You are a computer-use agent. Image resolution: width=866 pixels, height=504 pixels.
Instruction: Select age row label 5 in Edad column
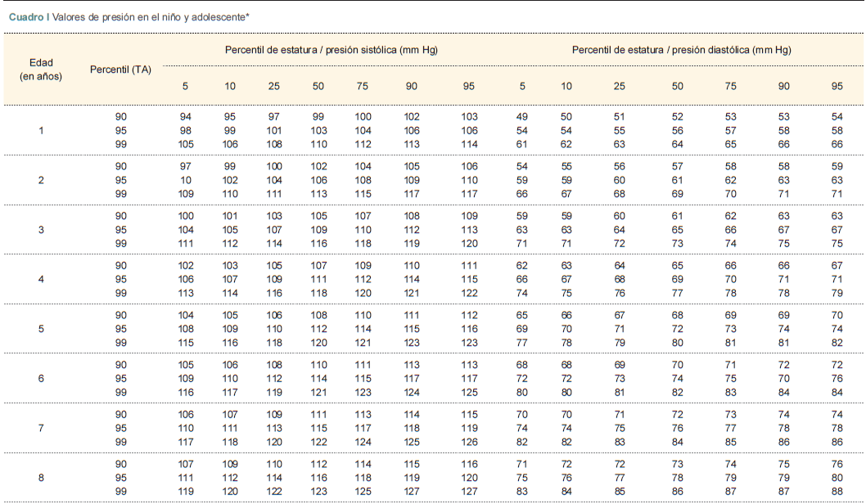[x=42, y=329]
